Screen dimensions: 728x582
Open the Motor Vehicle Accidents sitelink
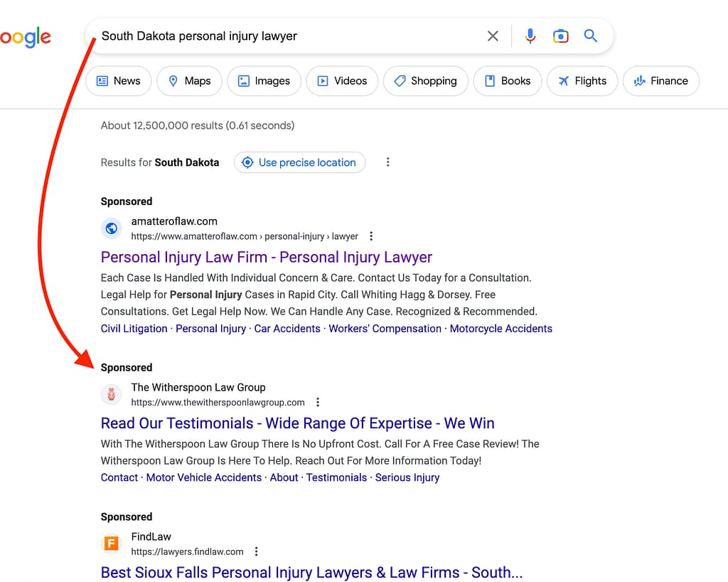point(204,477)
